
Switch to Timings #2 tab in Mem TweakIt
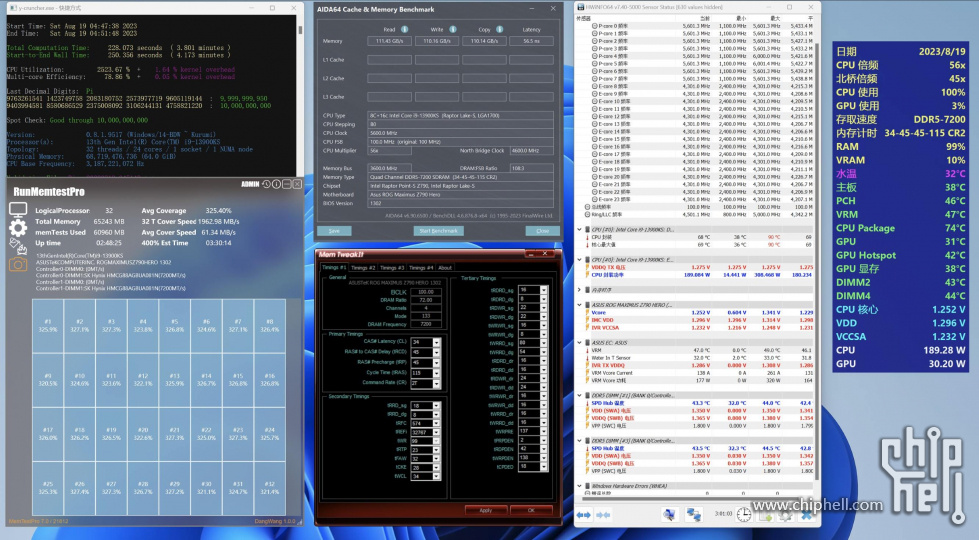(x=363, y=267)
